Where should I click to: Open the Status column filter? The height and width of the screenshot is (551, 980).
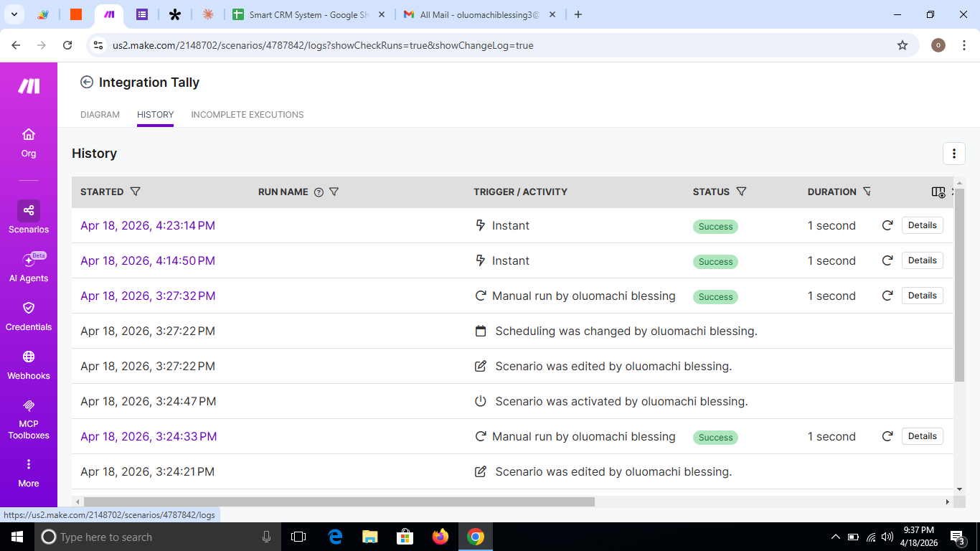[742, 192]
